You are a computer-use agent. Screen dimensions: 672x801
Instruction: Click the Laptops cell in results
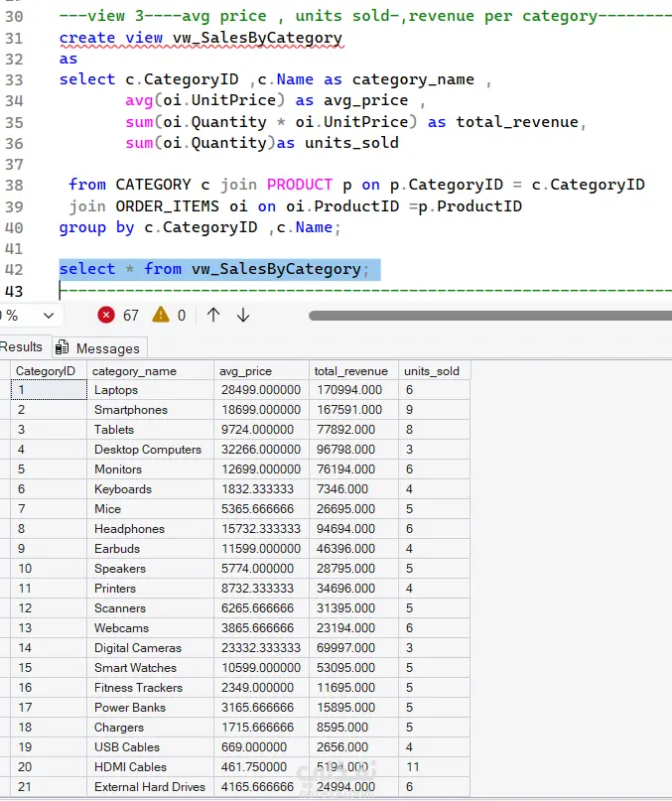tap(150, 390)
